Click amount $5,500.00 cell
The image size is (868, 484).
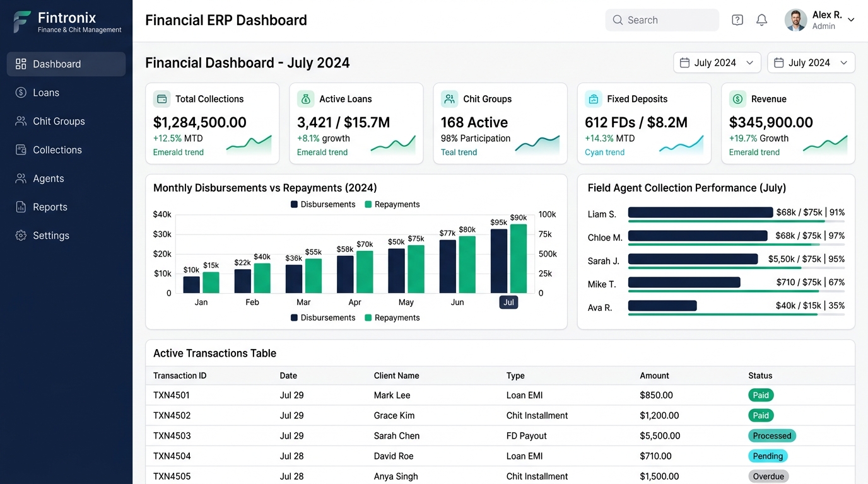(660, 435)
